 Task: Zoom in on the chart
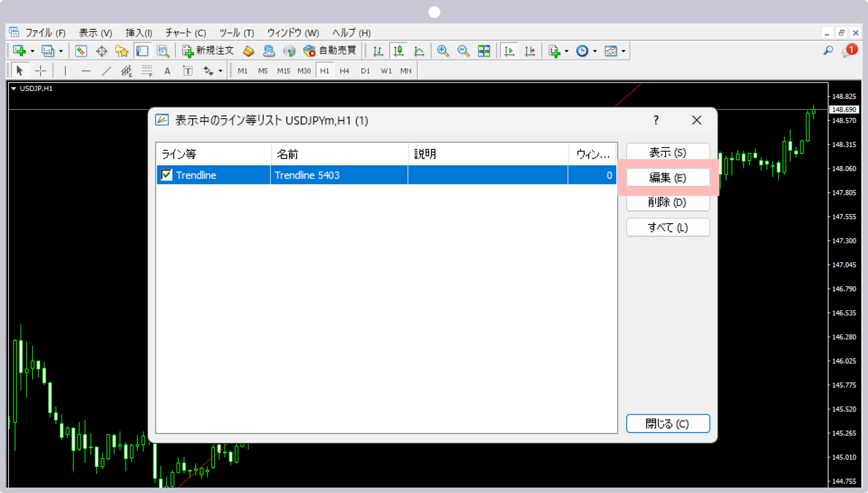coord(443,51)
